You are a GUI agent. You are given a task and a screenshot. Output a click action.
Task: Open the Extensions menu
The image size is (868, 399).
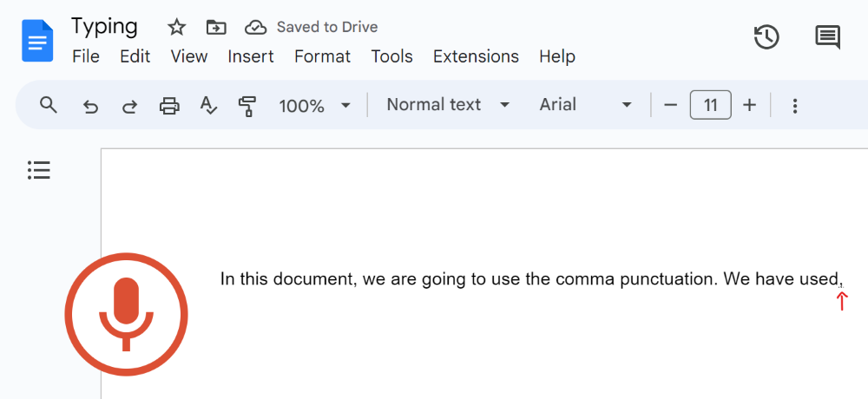click(476, 56)
